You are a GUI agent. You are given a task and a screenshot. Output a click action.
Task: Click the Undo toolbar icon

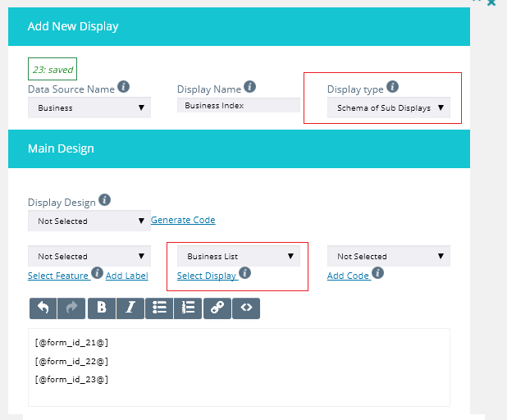pyautogui.click(x=43, y=308)
